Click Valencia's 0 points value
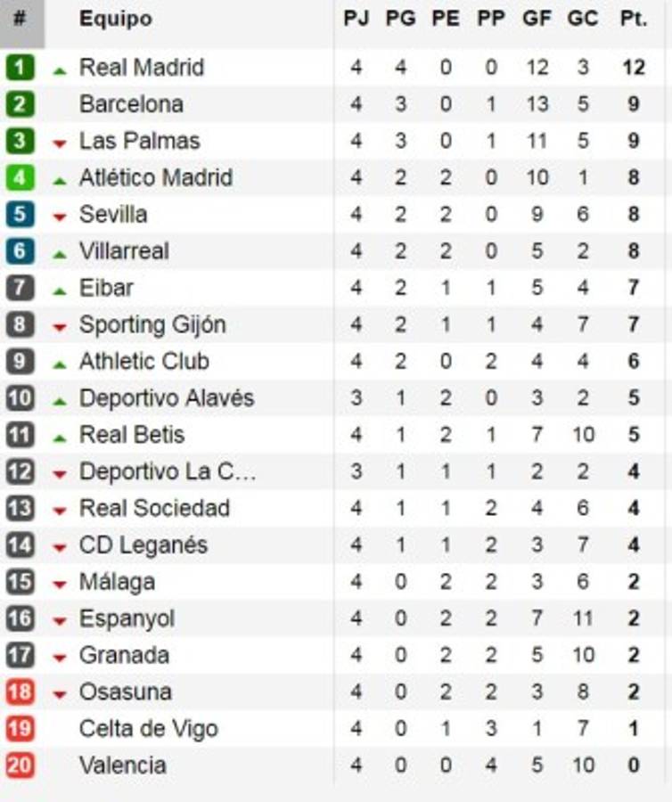672x802 pixels. (x=633, y=765)
